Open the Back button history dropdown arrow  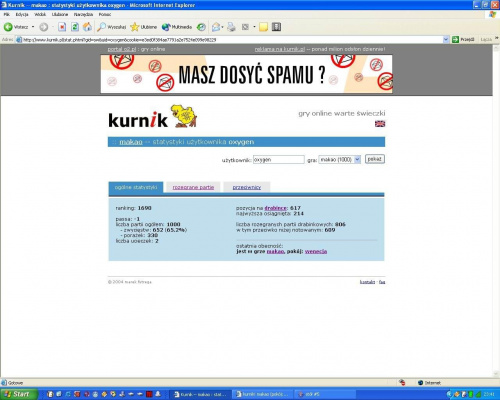33,27
